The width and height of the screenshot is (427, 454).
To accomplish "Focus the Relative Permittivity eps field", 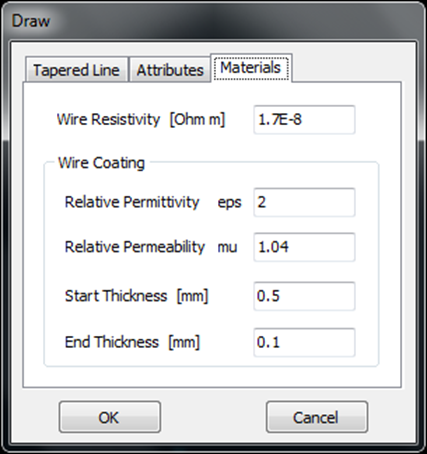I will [x=304, y=202].
